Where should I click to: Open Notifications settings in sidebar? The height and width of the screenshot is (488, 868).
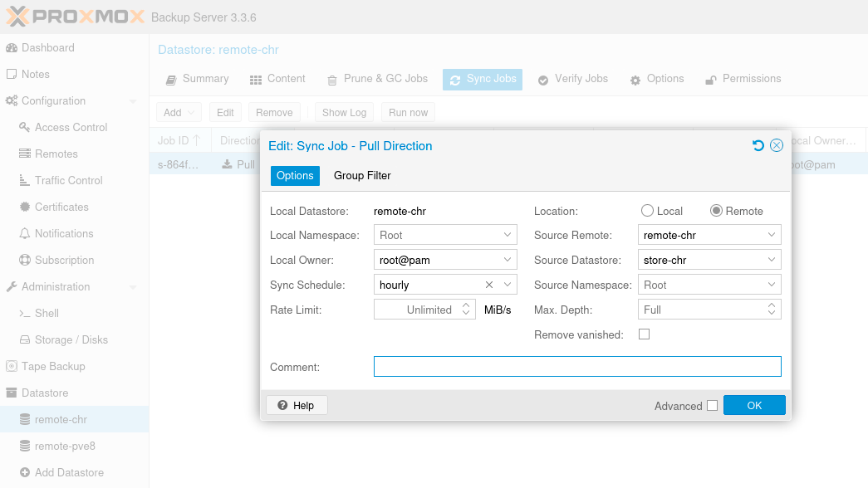64,234
